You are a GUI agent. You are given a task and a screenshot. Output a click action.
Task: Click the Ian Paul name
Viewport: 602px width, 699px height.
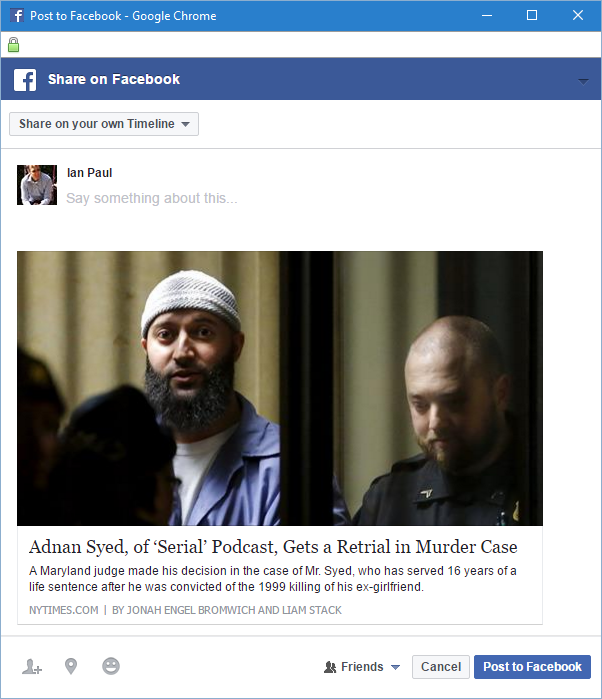(89, 173)
